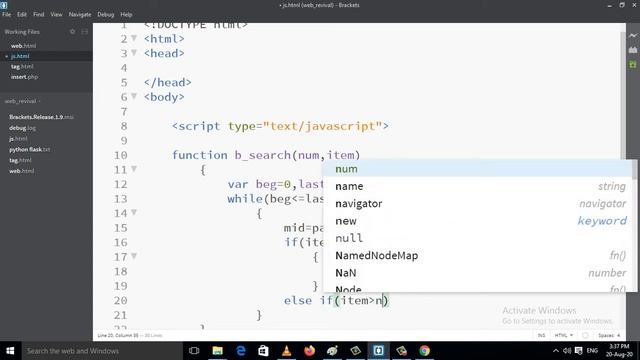Choose 'null' autocomplete suggestion

pos(478,238)
